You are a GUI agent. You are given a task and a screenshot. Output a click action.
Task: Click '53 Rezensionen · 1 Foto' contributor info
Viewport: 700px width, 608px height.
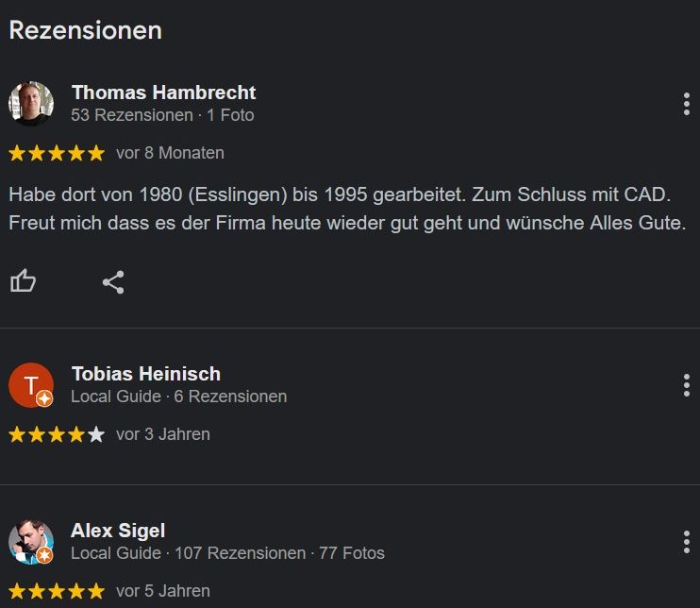[162, 115]
